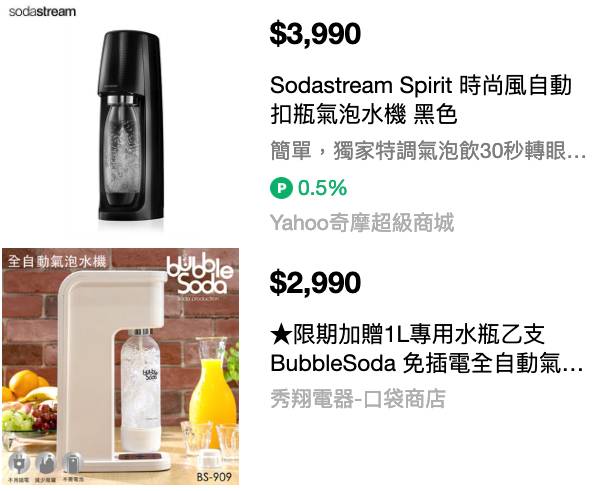The height and width of the screenshot is (491, 605).
Task: Click the black star before 限期加贈
Action: point(281,334)
